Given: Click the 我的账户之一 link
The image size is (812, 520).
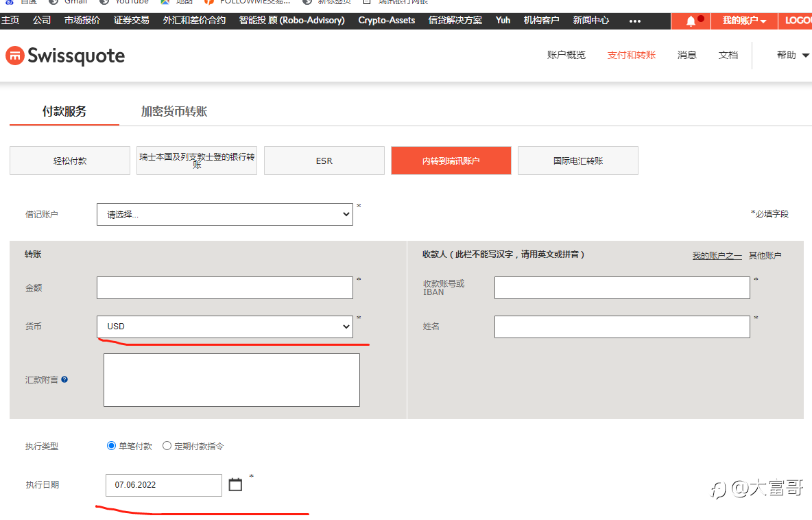Looking at the screenshot, I should pyautogui.click(x=717, y=256).
